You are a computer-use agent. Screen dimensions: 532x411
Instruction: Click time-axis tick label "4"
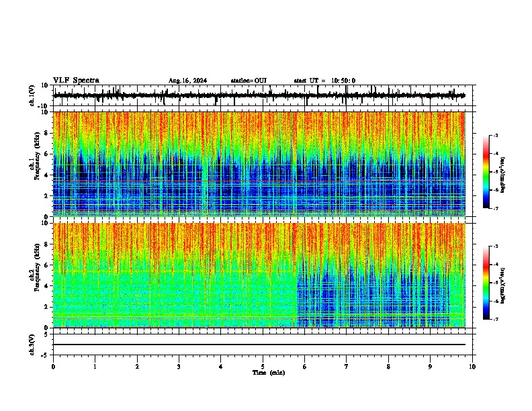(221, 367)
